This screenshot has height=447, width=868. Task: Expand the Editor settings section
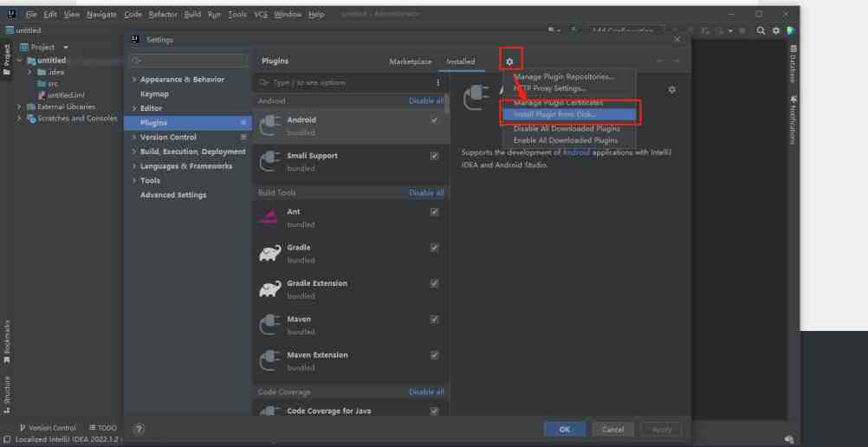click(x=133, y=108)
